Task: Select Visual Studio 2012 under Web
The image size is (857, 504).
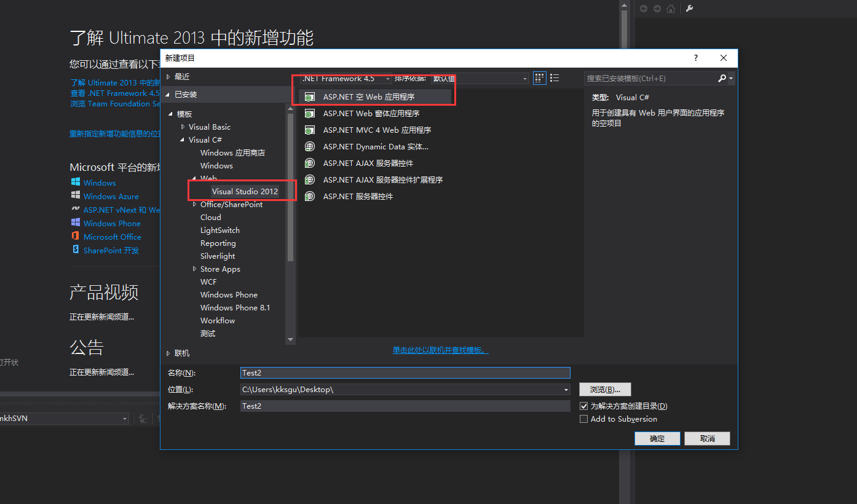Action: click(x=245, y=192)
